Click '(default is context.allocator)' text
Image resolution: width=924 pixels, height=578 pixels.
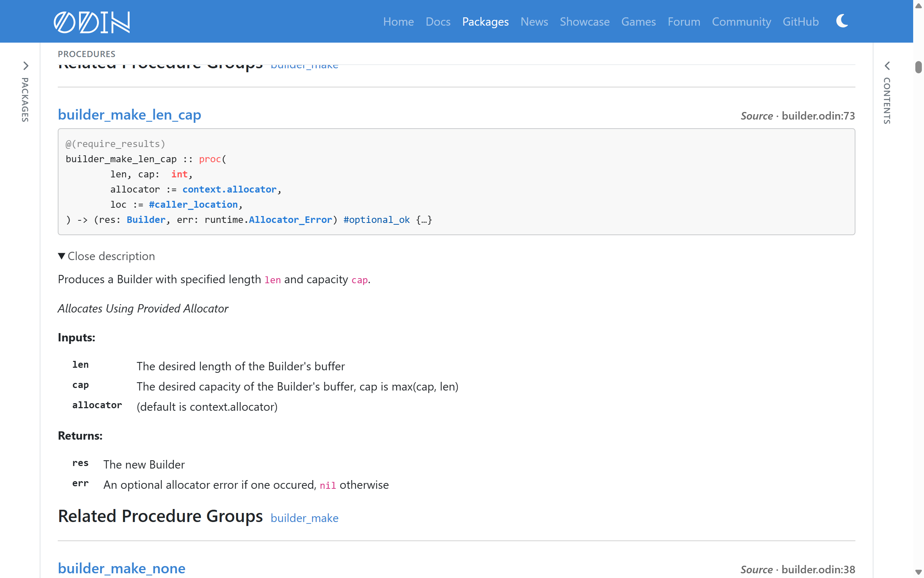tap(207, 407)
